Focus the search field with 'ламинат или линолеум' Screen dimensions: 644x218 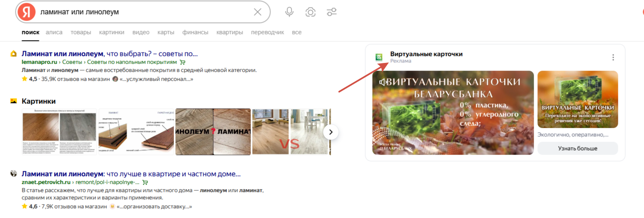(144, 12)
